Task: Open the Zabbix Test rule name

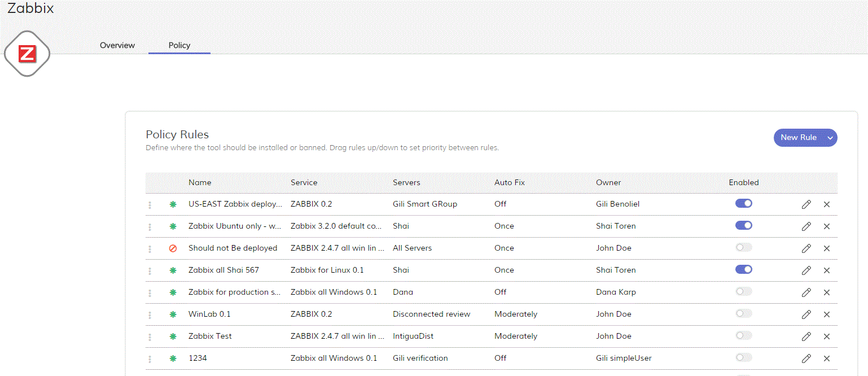Action: tap(210, 336)
